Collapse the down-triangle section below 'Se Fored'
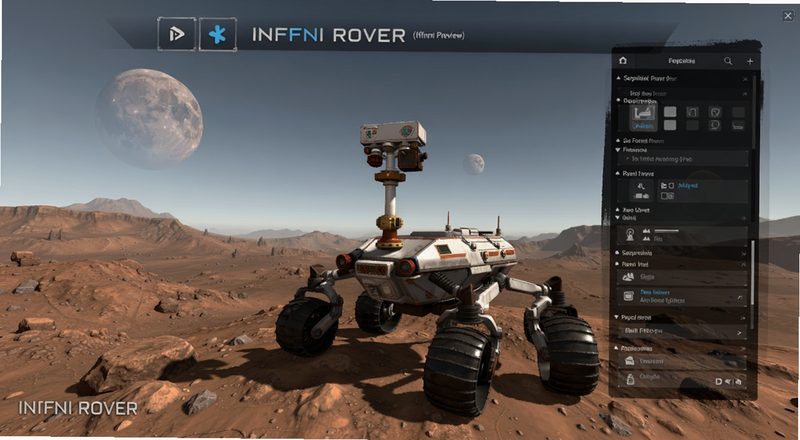The image size is (800, 440). (x=618, y=150)
